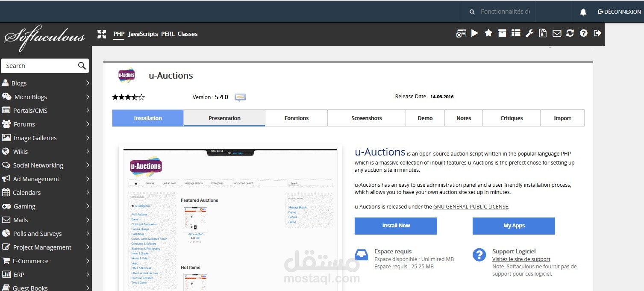Open the star ratings icon

click(488, 33)
